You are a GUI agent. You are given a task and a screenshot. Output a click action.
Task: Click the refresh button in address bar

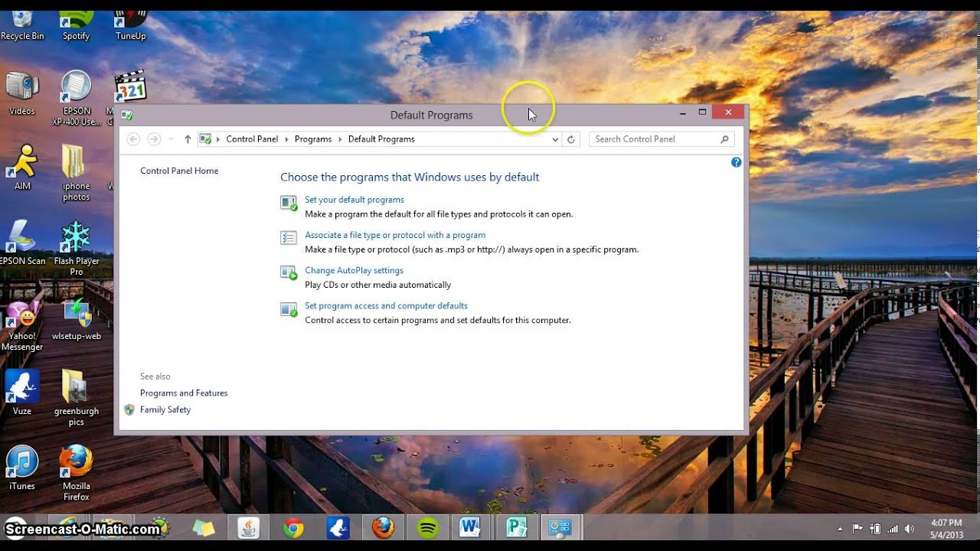point(570,139)
